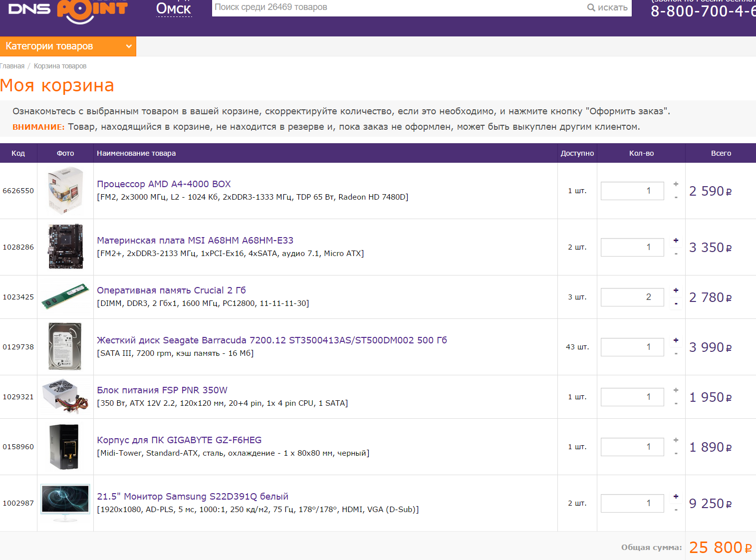This screenshot has height=560, width=756.
Task: Click quantity field for Seagate hard disk
Action: pos(632,347)
